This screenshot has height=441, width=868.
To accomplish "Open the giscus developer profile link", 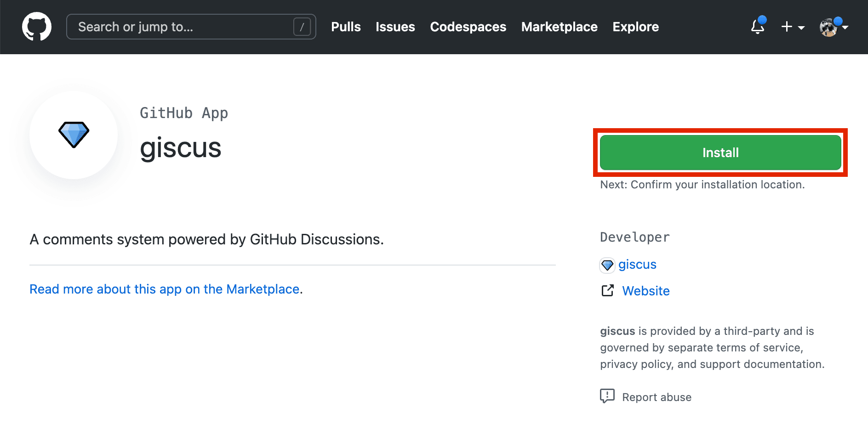I will point(637,265).
